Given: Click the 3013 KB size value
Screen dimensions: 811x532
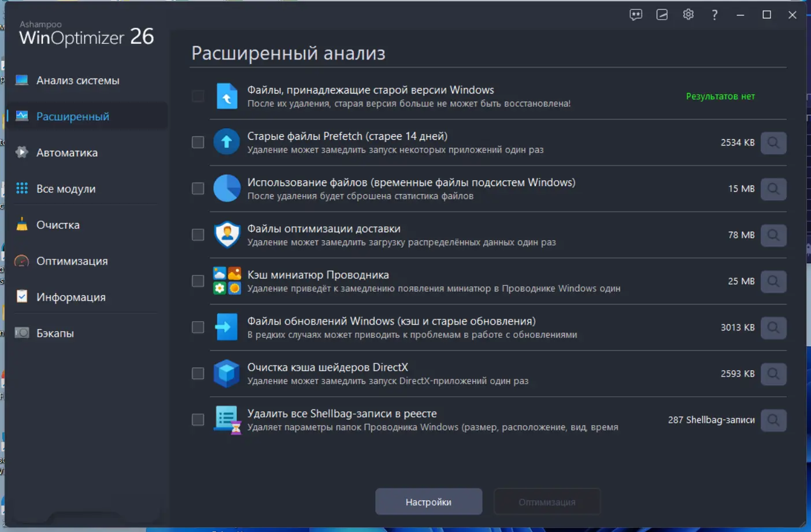Looking at the screenshot, I should tap(738, 328).
